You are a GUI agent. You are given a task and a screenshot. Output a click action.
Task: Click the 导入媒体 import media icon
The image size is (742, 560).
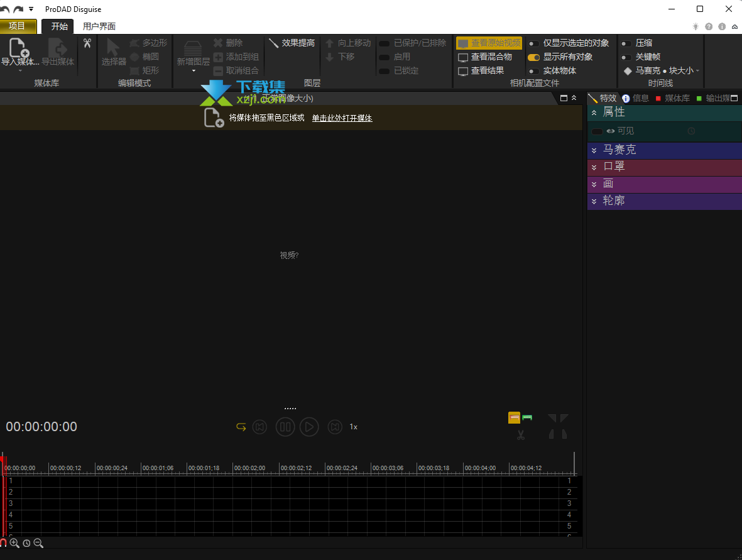pyautogui.click(x=19, y=48)
